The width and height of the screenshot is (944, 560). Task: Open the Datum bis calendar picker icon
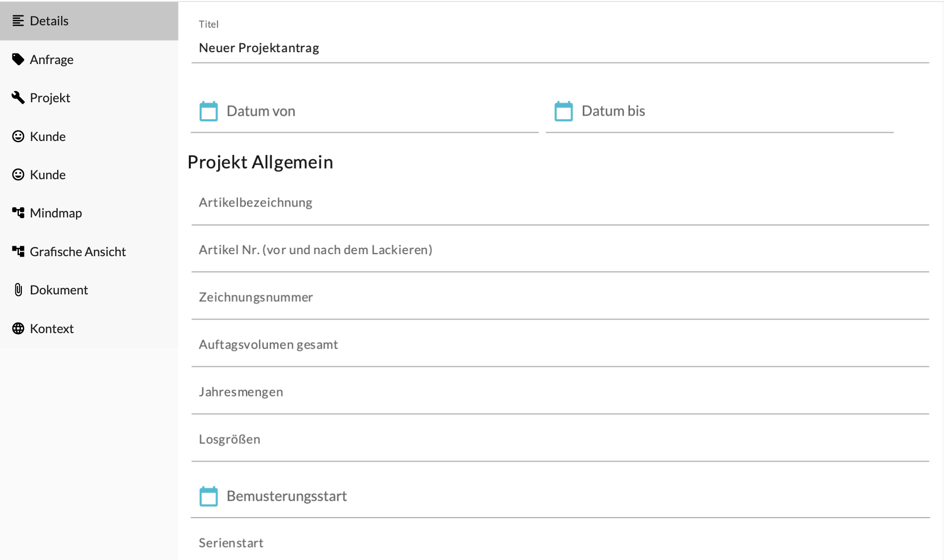point(563,111)
